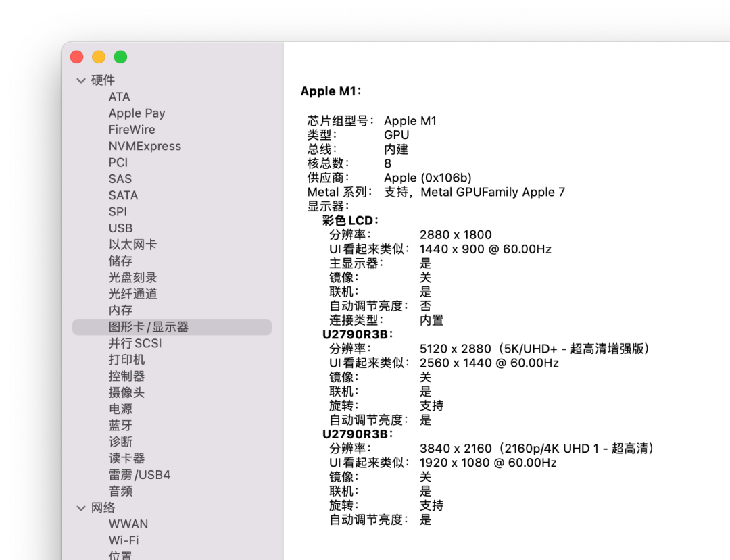
Task: Select 读卡器 in the sidebar
Action: coord(126,458)
